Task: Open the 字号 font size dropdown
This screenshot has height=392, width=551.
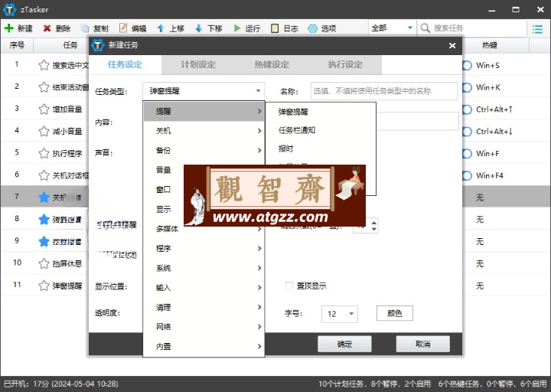Action: (x=340, y=314)
